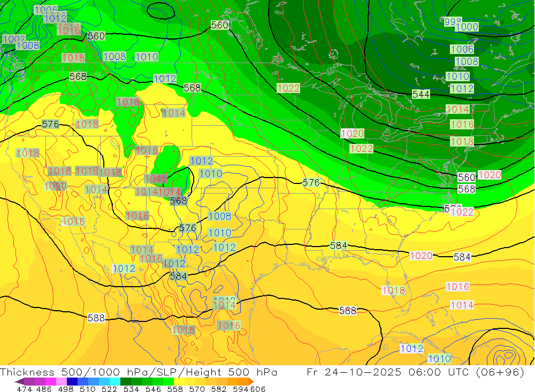Click the legend value 474

click(x=25, y=389)
